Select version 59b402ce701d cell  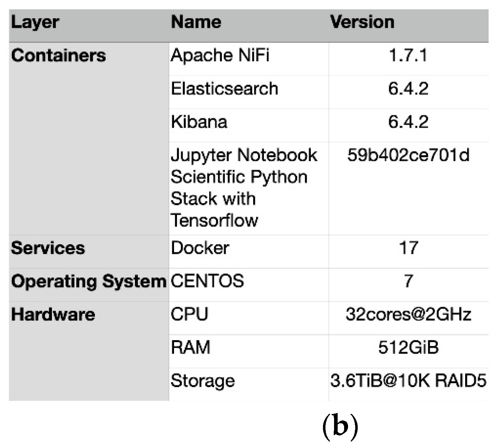pyautogui.click(x=408, y=155)
